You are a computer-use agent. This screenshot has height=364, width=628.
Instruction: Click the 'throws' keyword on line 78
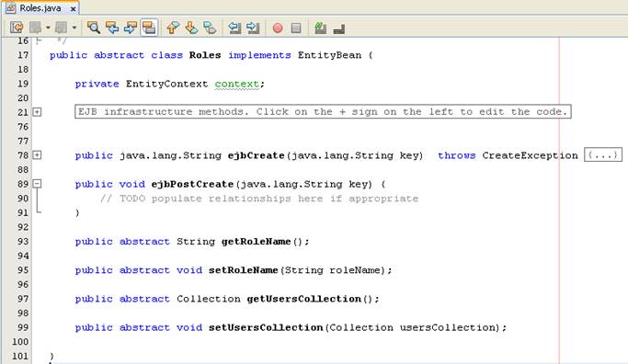(x=457, y=155)
